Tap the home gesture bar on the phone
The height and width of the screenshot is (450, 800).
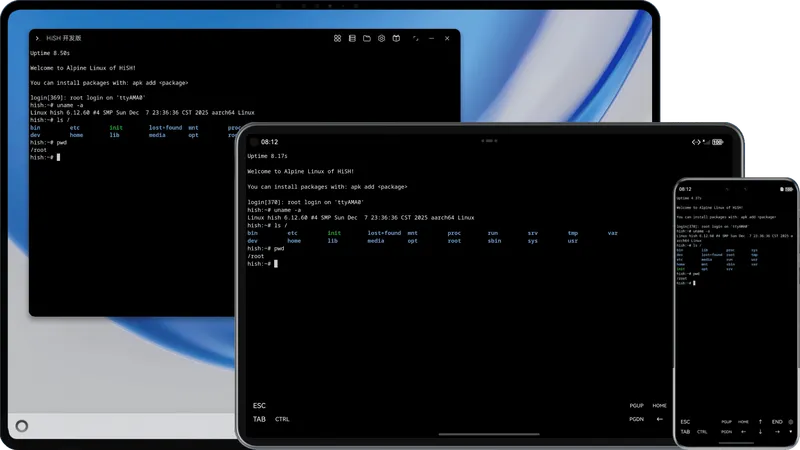736,443
